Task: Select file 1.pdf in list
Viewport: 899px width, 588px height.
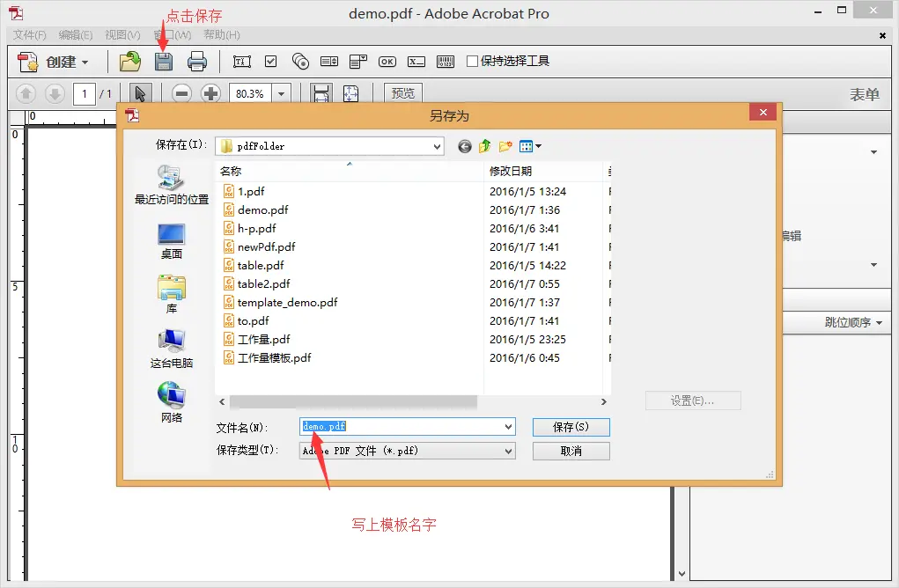Action: coord(251,191)
